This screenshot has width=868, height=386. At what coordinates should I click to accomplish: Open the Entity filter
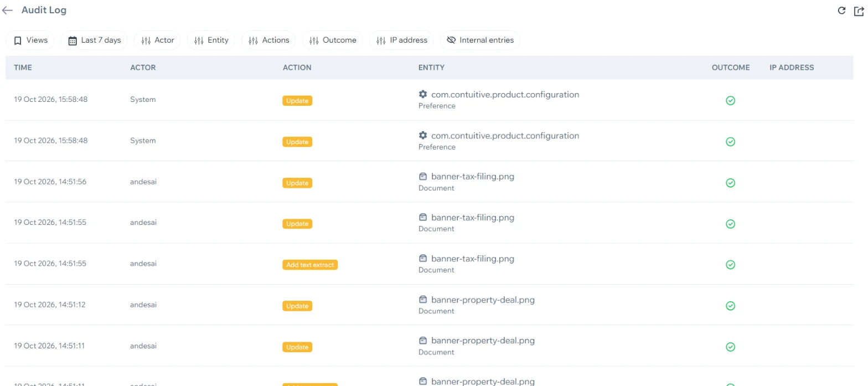(211, 40)
